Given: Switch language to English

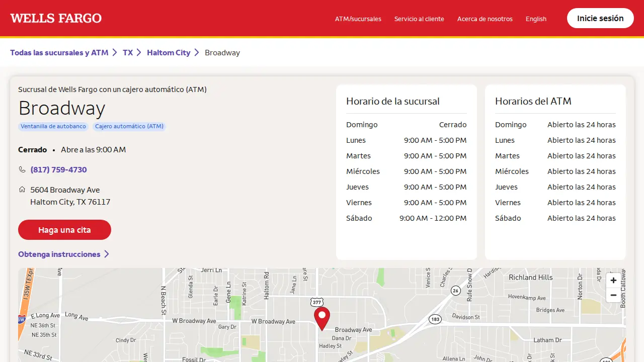Looking at the screenshot, I should [x=536, y=19].
